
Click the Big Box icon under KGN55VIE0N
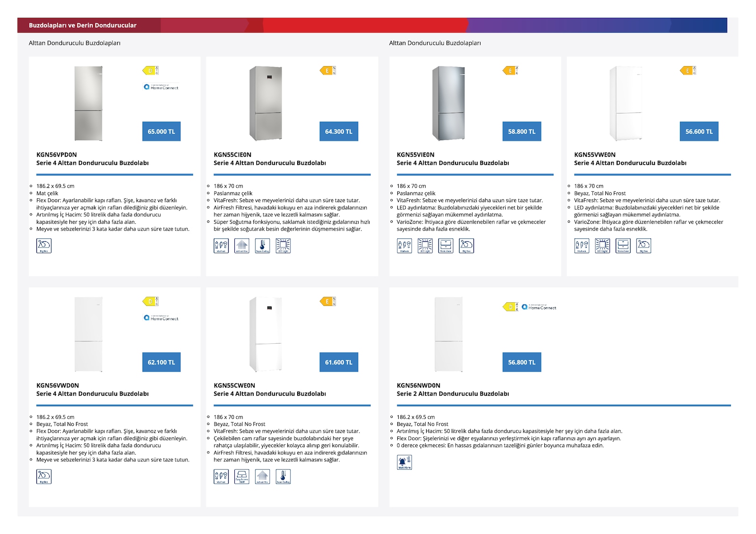(x=466, y=246)
